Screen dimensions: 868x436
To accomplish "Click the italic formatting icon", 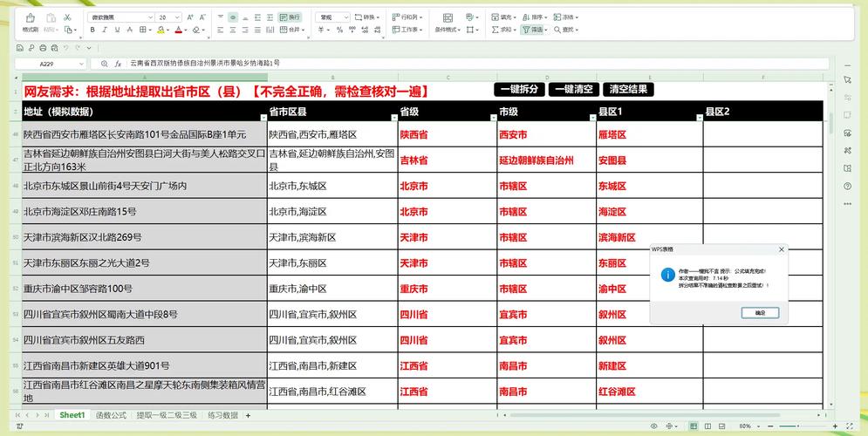I will coord(105,30).
